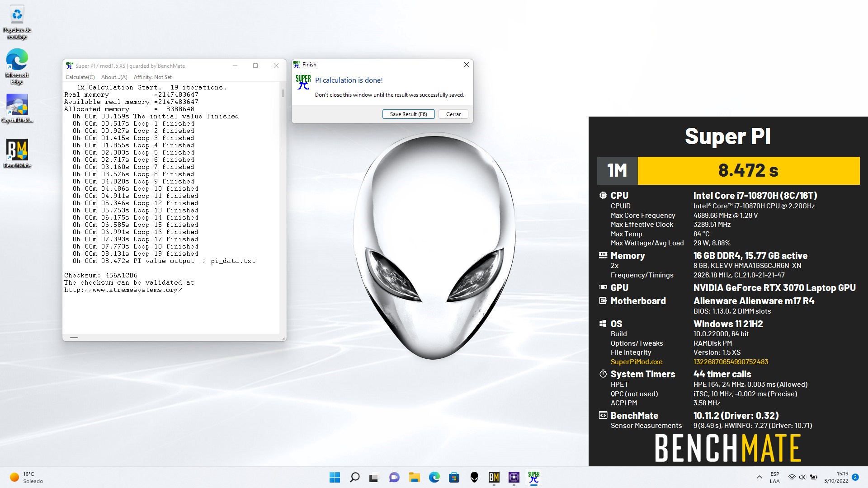Click the Loop 19 finished log line
868x488 pixels.
[x=135, y=253]
